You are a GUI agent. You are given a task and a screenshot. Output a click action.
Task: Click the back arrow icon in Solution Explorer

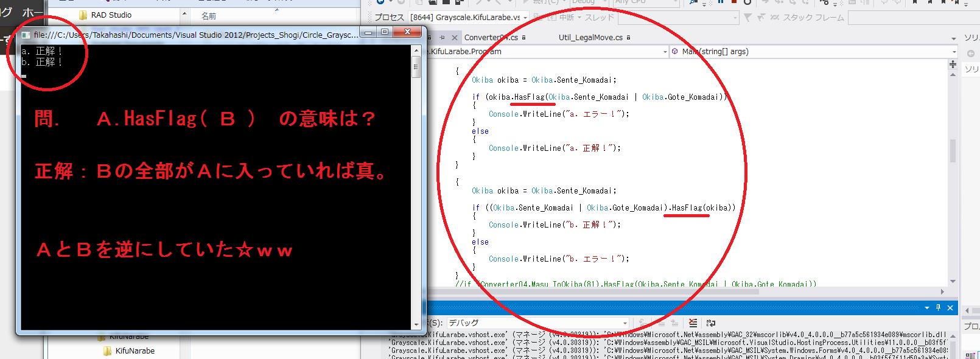point(970,54)
